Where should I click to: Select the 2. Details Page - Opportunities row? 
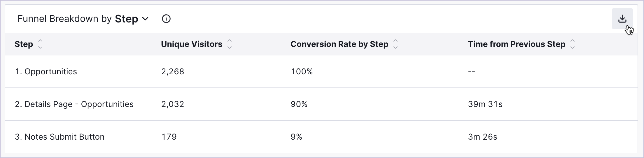[74, 104]
